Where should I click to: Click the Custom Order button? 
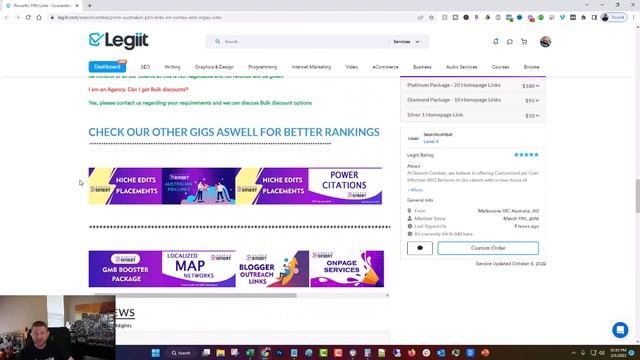[x=488, y=248]
